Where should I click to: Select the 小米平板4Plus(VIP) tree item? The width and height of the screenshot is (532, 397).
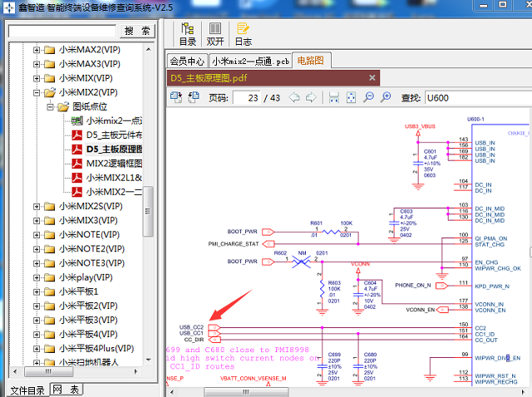96,349
